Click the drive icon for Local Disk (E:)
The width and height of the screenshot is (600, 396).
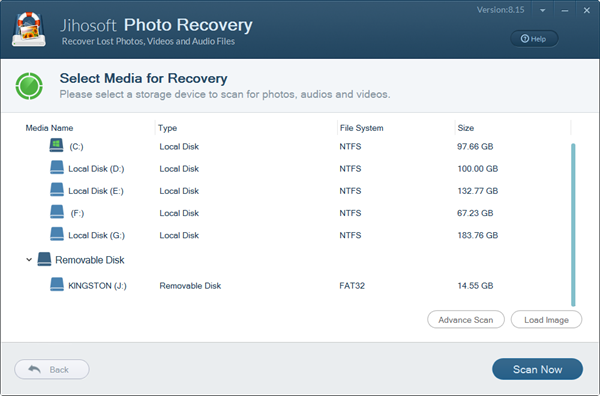(x=57, y=190)
